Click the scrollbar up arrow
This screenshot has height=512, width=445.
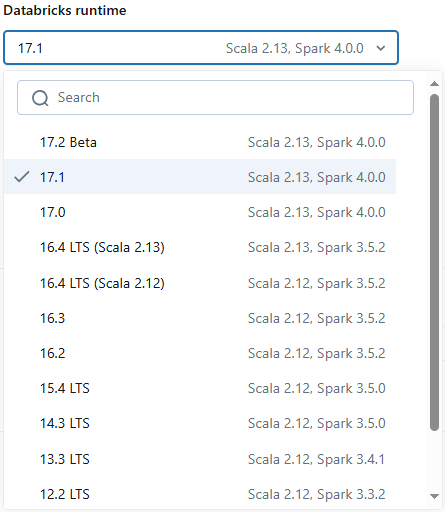(x=434, y=84)
